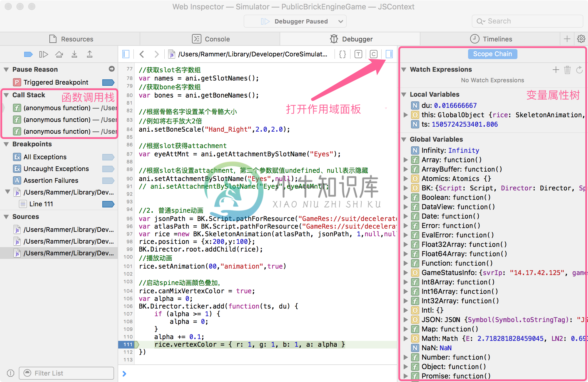This screenshot has width=588, height=382.
Task: Expand the Promise function entry
Action: coord(406,376)
